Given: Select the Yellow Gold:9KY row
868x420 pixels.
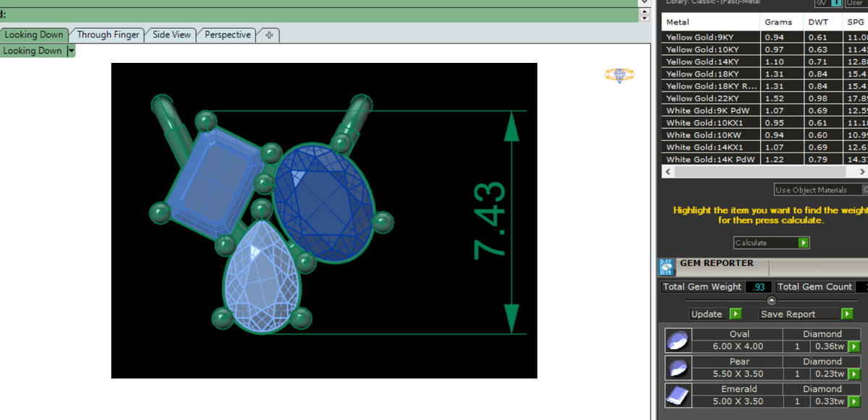Looking at the screenshot, I should 765,38.
